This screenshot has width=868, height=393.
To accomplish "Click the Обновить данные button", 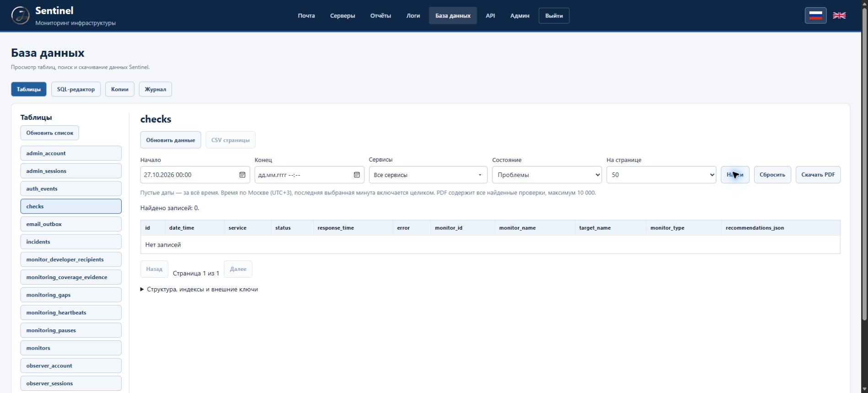I will tap(171, 140).
